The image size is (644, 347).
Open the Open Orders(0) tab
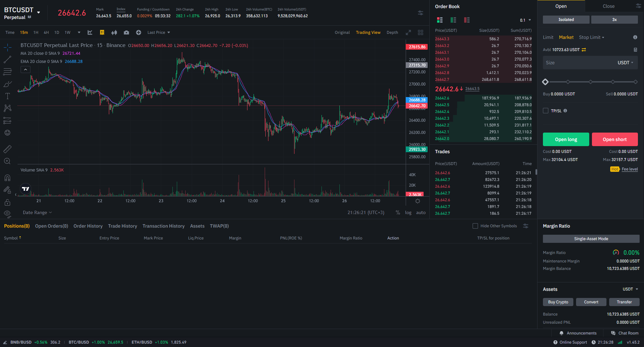click(52, 226)
